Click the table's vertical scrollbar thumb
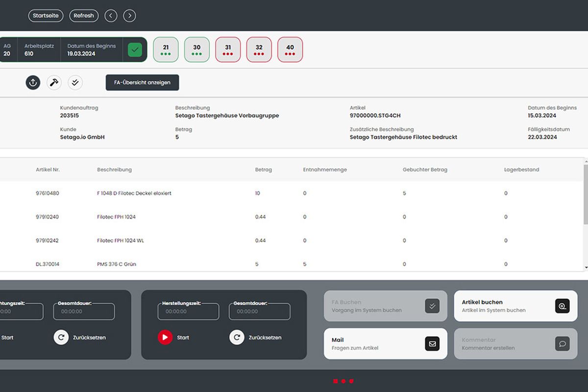 [586, 195]
